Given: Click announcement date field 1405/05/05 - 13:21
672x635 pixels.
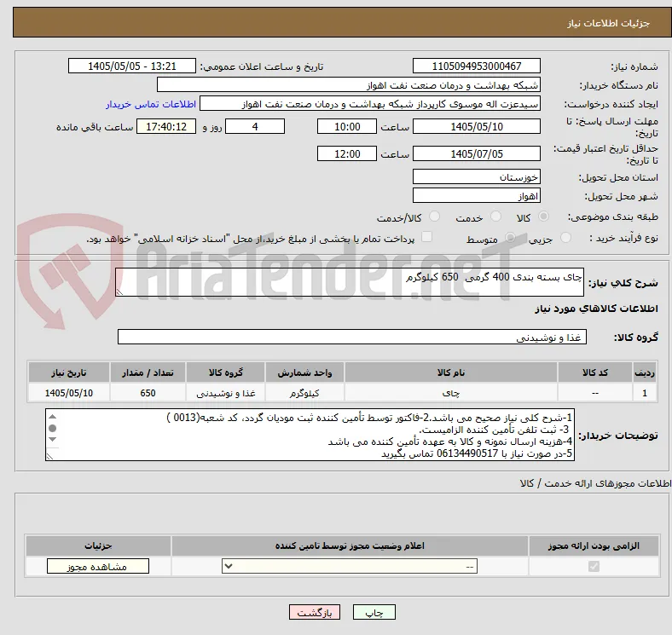Looking at the screenshot, I should [132, 66].
